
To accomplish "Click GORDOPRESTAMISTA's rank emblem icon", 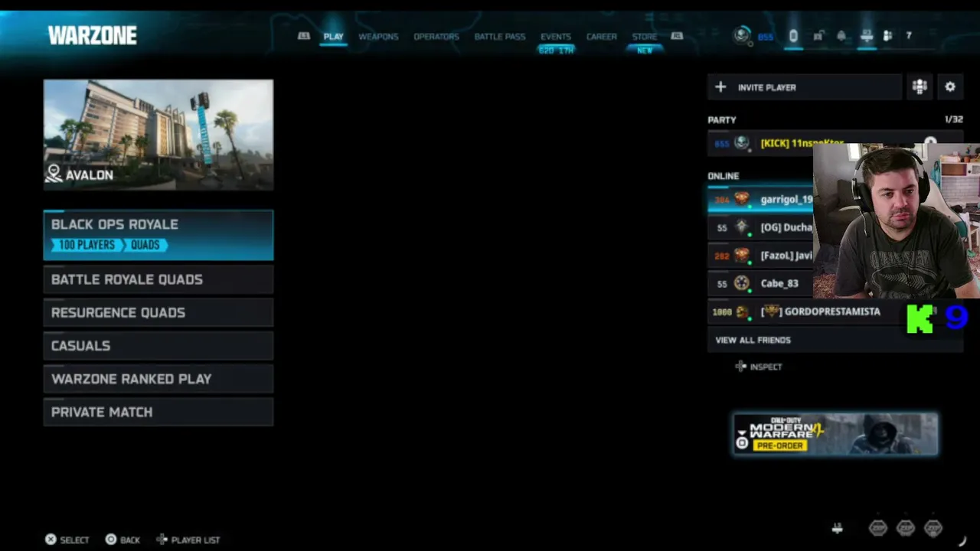I will 741,311.
